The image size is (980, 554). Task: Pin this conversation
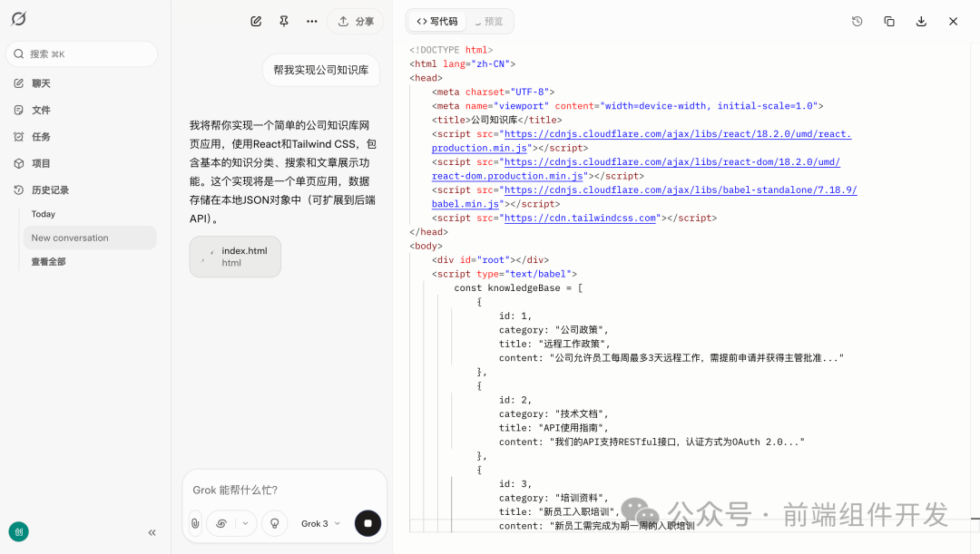(283, 21)
